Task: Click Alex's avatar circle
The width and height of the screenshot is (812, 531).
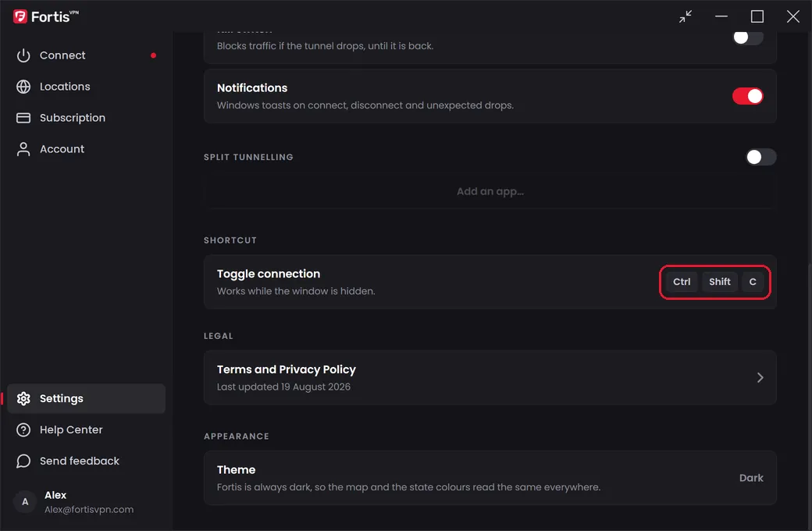Action: click(x=25, y=502)
